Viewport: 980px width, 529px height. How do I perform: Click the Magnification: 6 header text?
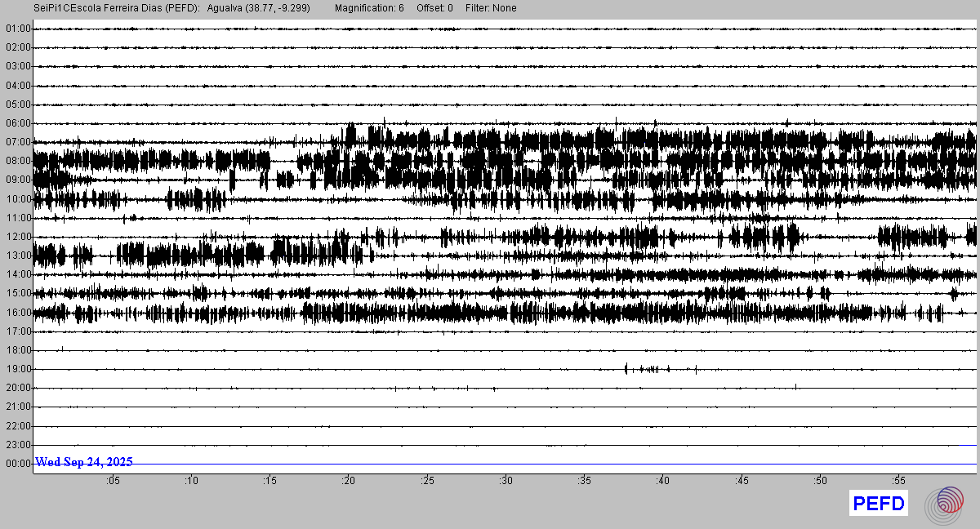tap(369, 8)
